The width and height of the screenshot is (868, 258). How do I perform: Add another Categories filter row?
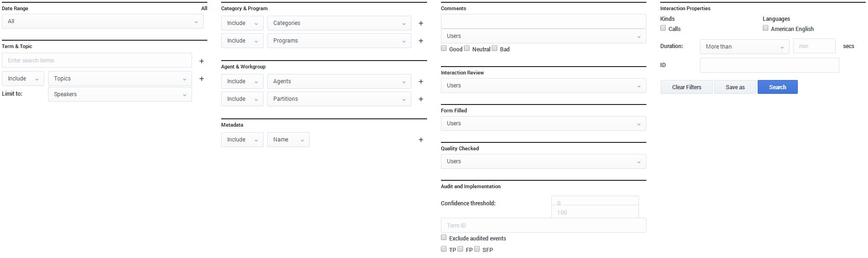click(421, 23)
